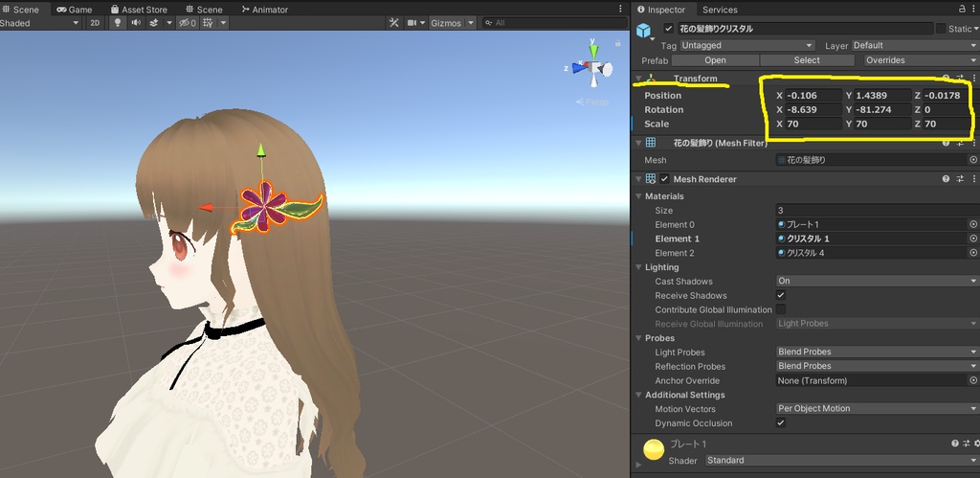Switch to the second Scene tab

pyautogui.click(x=204, y=10)
